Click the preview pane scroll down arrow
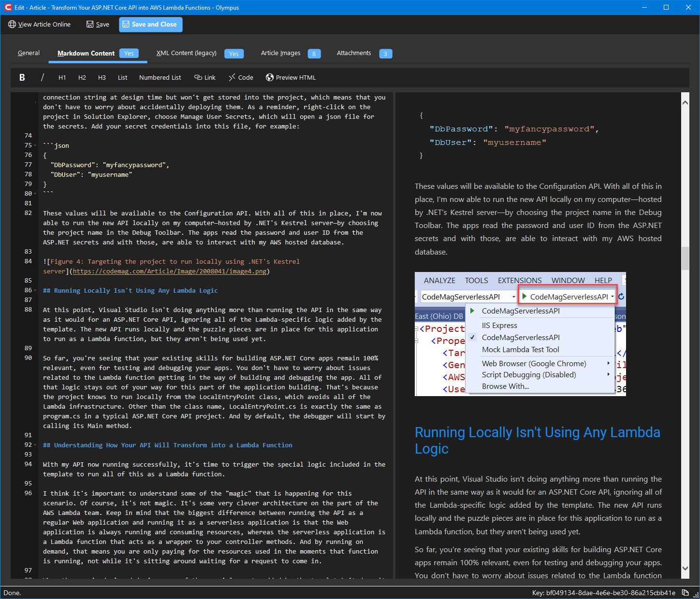Screen dimensions: 700x599 685,568
